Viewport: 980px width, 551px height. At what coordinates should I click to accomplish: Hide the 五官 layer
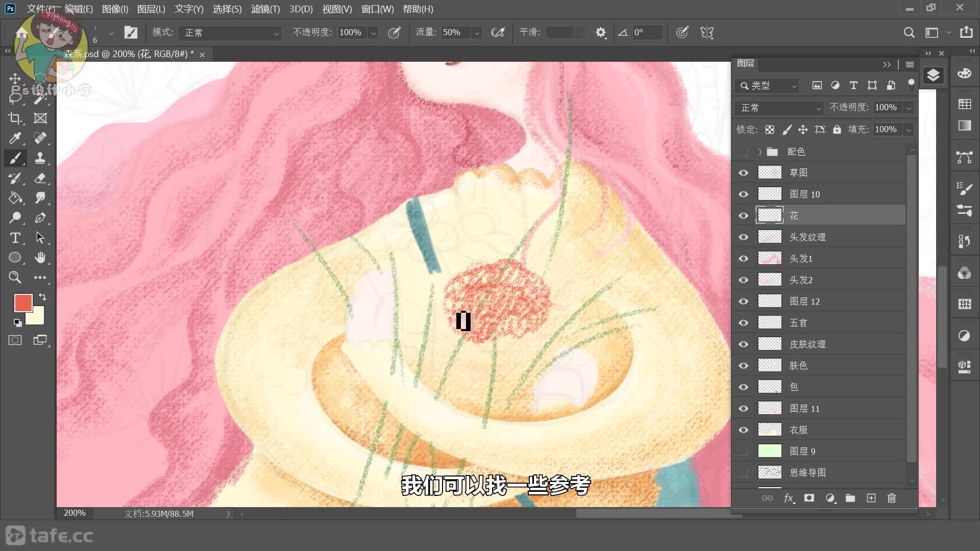[x=743, y=323]
